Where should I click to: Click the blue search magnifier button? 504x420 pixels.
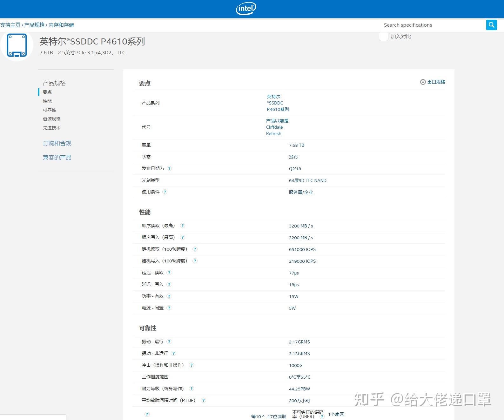(x=491, y=25)
